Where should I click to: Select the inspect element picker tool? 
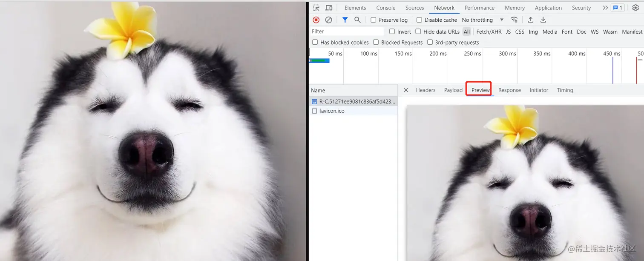click(x=316, y=8)
